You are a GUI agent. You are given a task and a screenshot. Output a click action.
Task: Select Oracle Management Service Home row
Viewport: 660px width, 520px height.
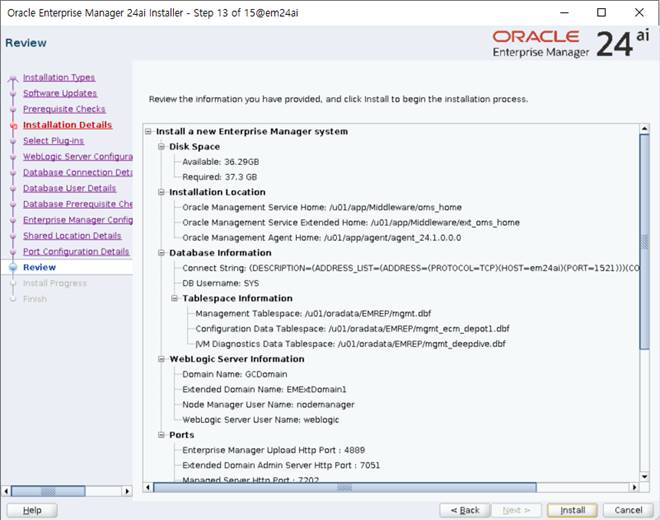[x=322, y=207]
